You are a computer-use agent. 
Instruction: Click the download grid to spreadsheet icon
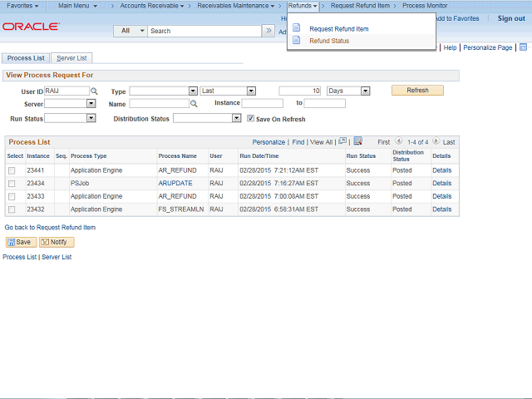point(357,142)
